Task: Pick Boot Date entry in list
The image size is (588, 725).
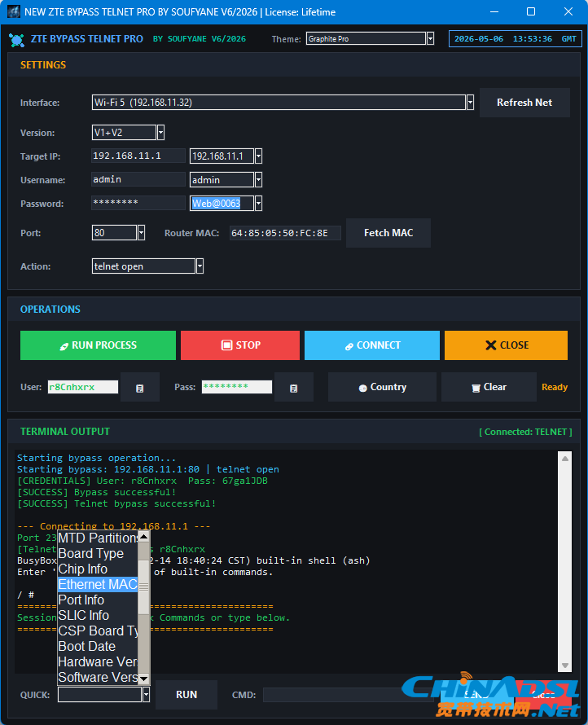Action: 98,647
